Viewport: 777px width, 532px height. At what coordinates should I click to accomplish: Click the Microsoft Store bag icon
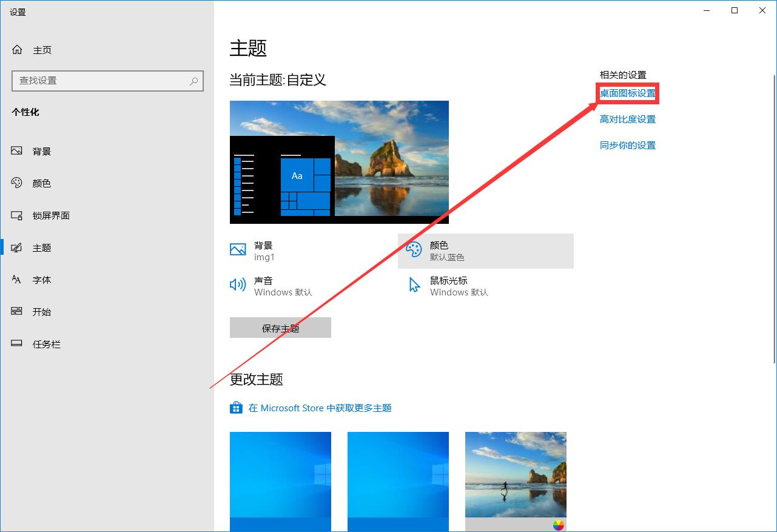point(236,408)
